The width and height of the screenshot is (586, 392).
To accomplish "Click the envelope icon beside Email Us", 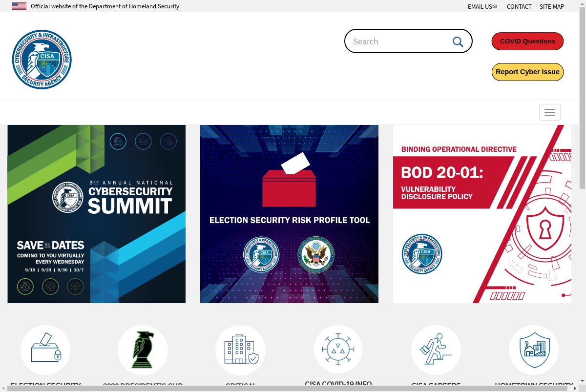I will pyautogui.click(x=495, y=6).
